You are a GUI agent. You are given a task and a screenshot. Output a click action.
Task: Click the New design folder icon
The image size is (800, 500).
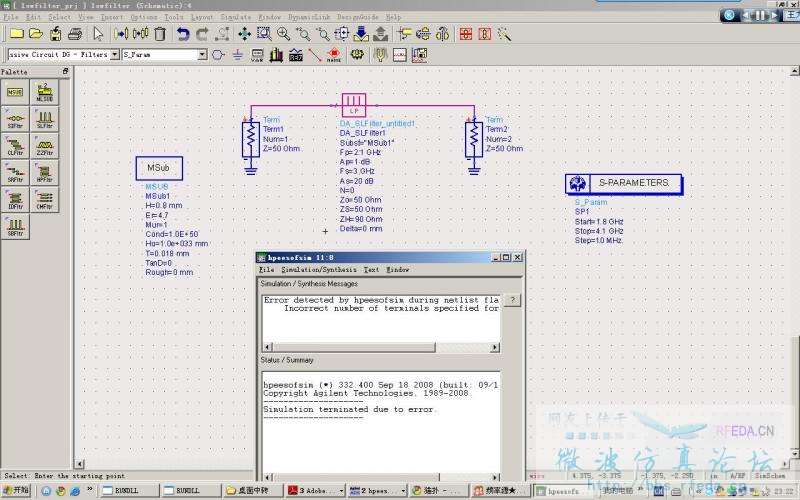coord(17,34)
